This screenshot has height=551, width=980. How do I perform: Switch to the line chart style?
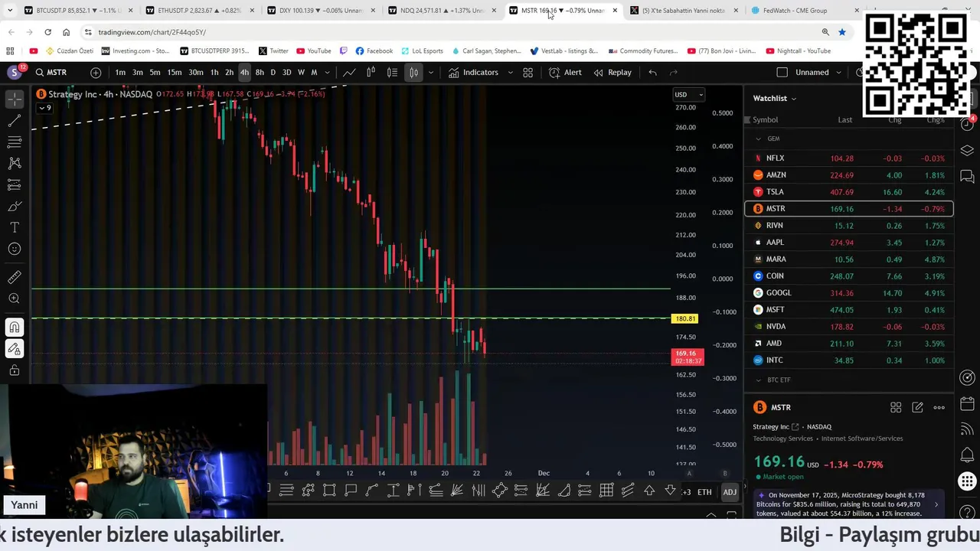point(349,73)
